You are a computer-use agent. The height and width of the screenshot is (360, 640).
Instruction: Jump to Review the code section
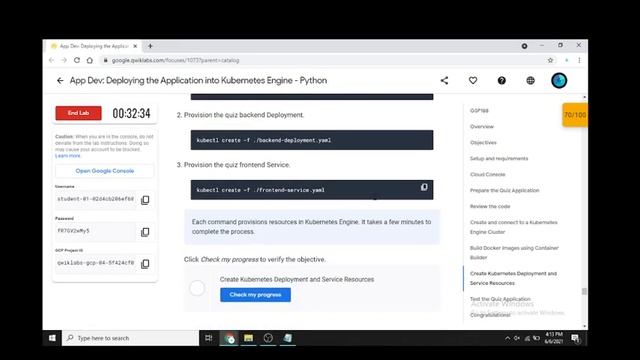click(490, 206)
